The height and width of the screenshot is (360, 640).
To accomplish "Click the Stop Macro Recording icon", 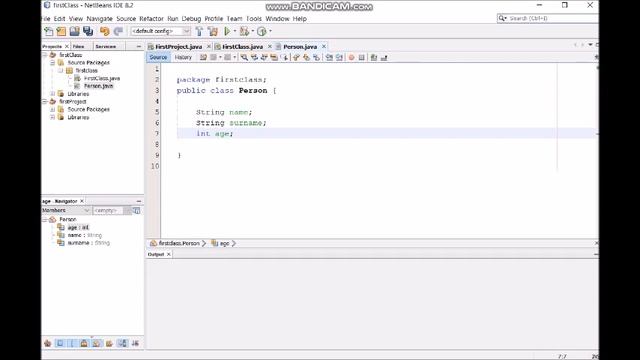I will [x=361, y=58].
